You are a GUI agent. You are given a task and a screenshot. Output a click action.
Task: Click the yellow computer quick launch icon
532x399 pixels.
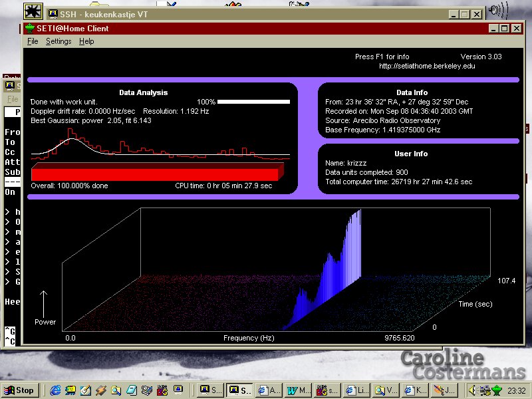click(70, 390)
